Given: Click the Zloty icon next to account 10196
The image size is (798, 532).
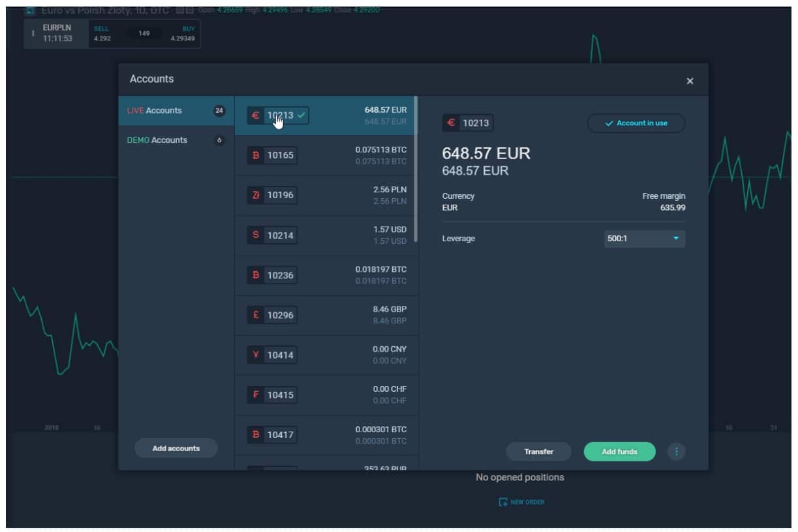Looking at the screenshot, I should (256, 196).
